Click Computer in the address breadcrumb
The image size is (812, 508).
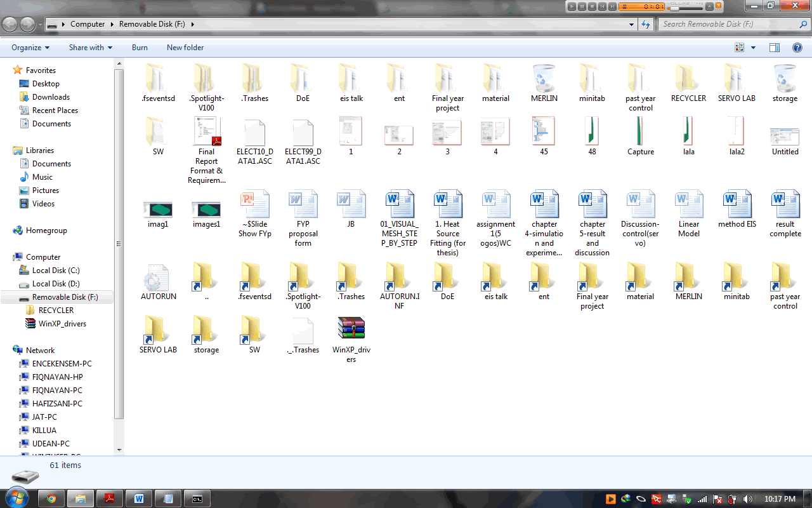click(x=88, y=24)
